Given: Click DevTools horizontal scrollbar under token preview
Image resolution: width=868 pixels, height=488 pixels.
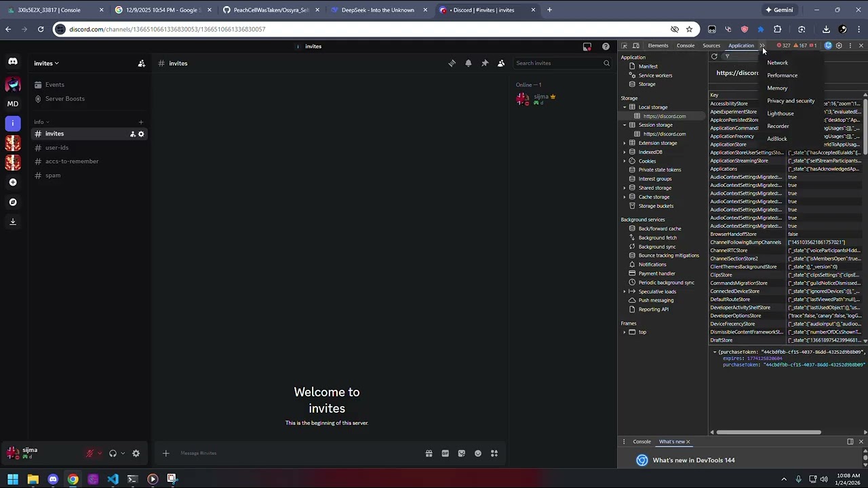Looking at the screenshot, I should click(768, 432).
